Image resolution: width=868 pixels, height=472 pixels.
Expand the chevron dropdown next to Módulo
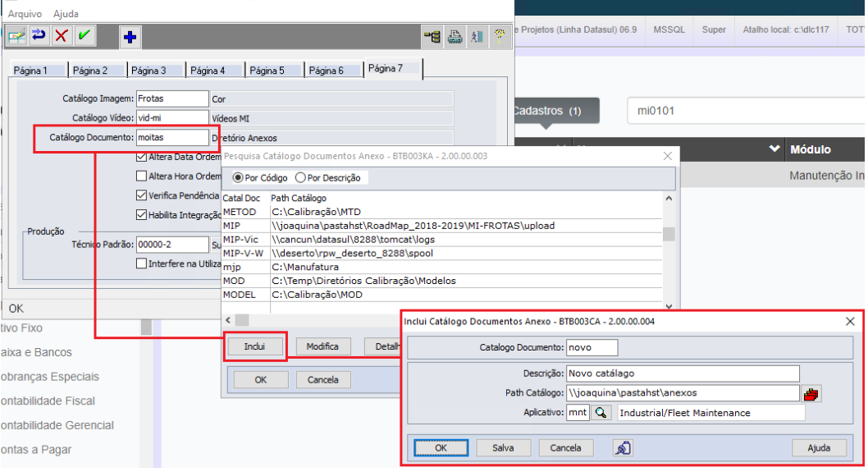coord(774,149)
